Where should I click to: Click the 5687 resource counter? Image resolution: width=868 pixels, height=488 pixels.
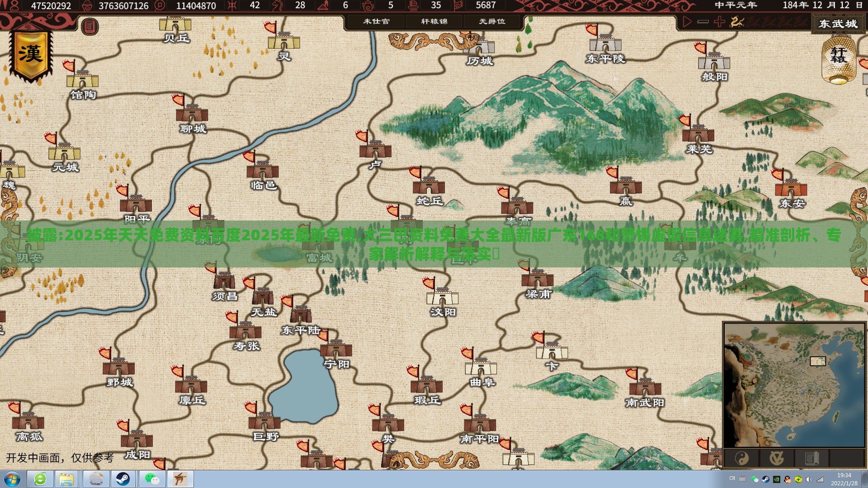[486, 5]
